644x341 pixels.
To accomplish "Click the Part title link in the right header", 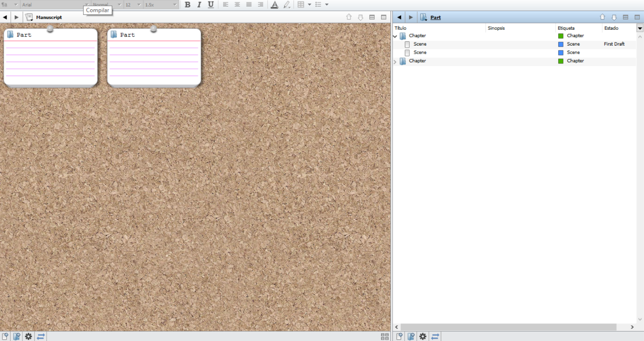I will tap(435, 17).
